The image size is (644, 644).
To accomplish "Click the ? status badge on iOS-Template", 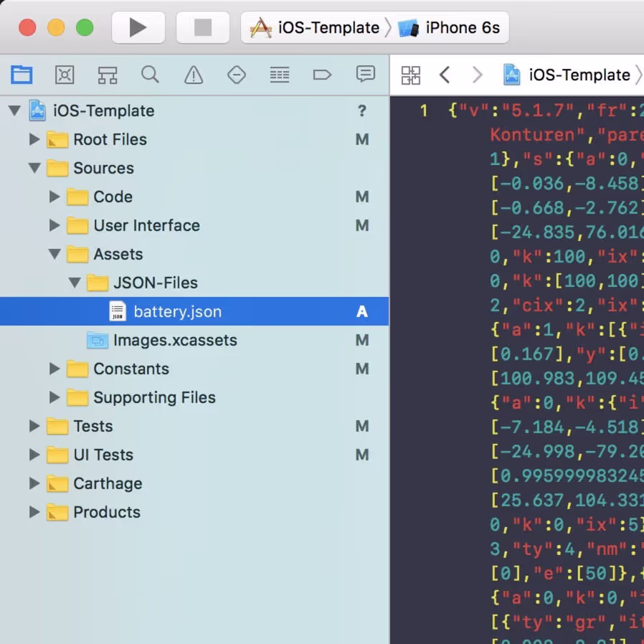I will click(362, 110).
